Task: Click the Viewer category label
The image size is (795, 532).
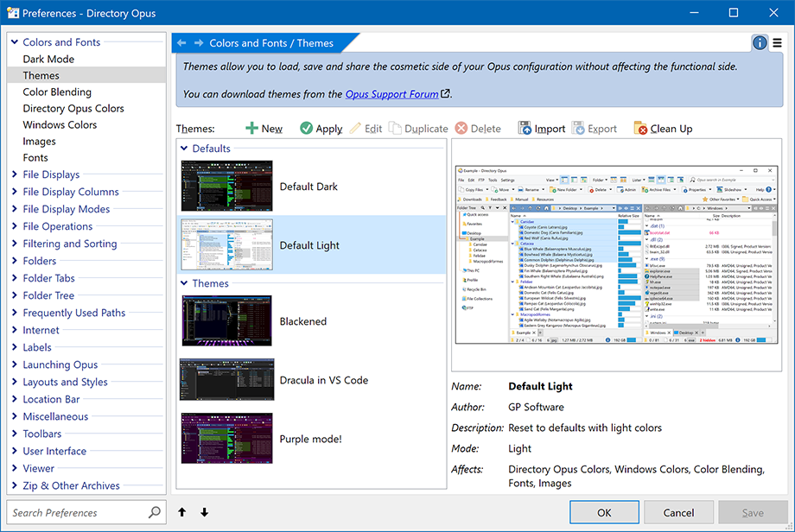Action: click(x=39, y=468)
